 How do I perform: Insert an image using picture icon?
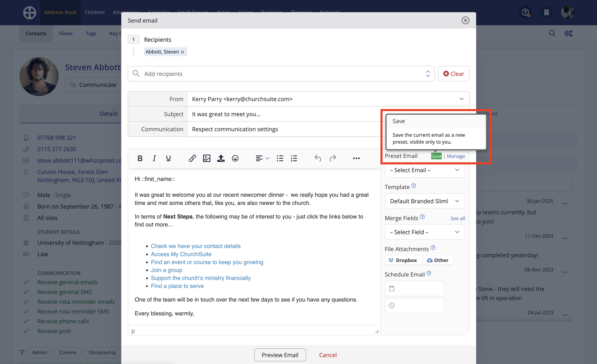pyautogui.click(x=207, y=158)
